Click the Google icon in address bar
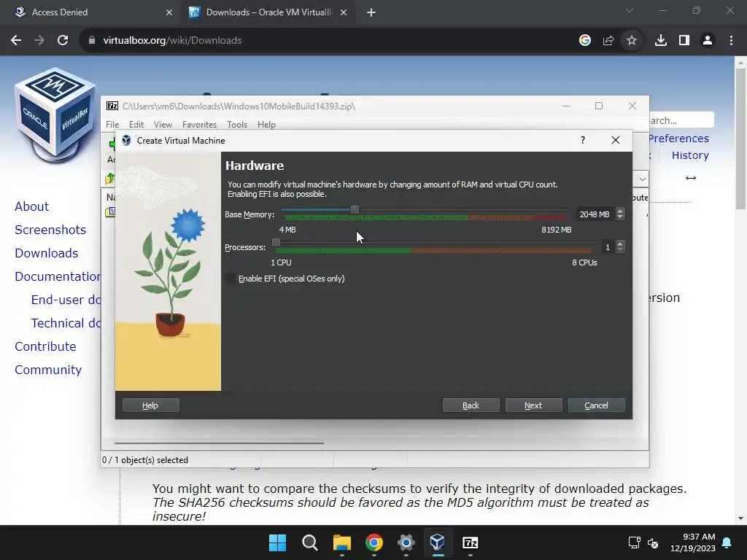 click(585, 41)
